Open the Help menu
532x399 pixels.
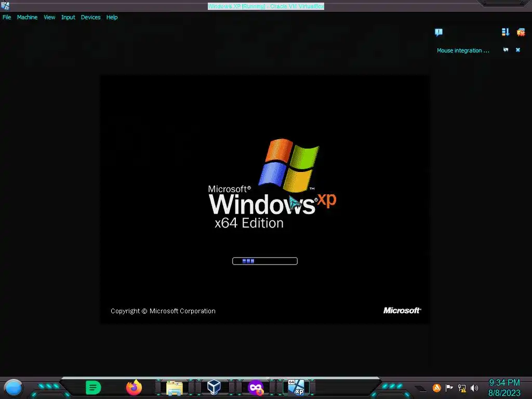click(112, 17)
